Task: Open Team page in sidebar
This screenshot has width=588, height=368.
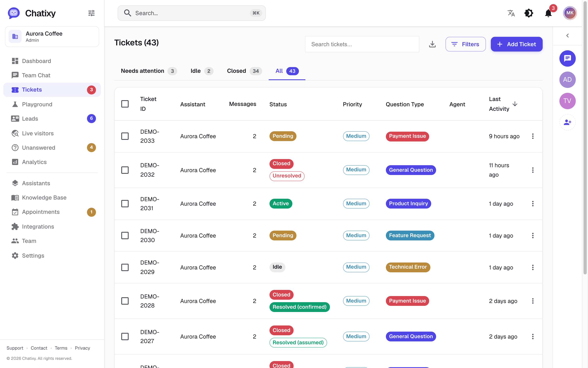Action: [52, 241]
